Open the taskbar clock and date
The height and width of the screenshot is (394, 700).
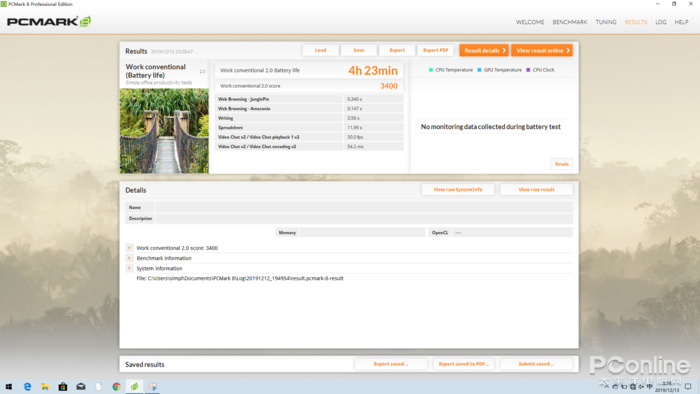click(x=667, y=386)
